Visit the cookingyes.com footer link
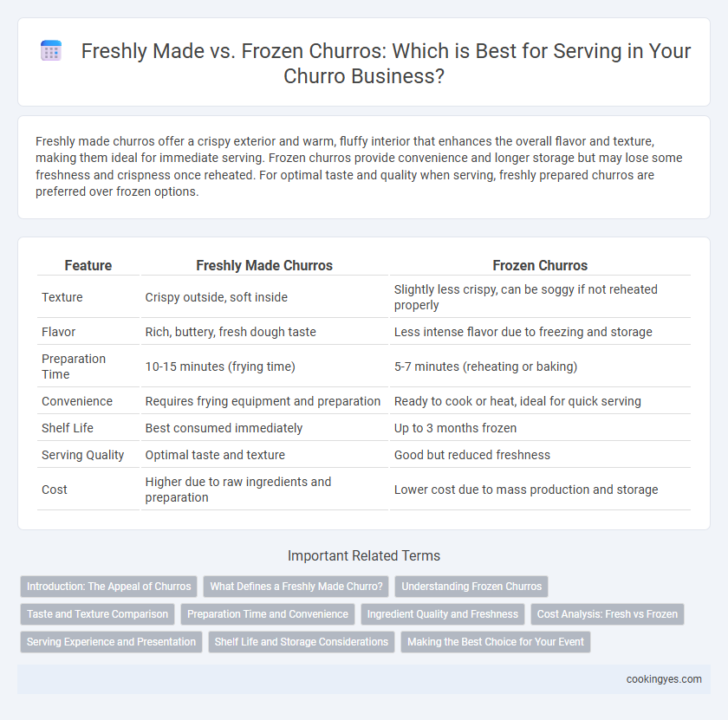This screenshot has height=720, width=728. click(664, 679)
